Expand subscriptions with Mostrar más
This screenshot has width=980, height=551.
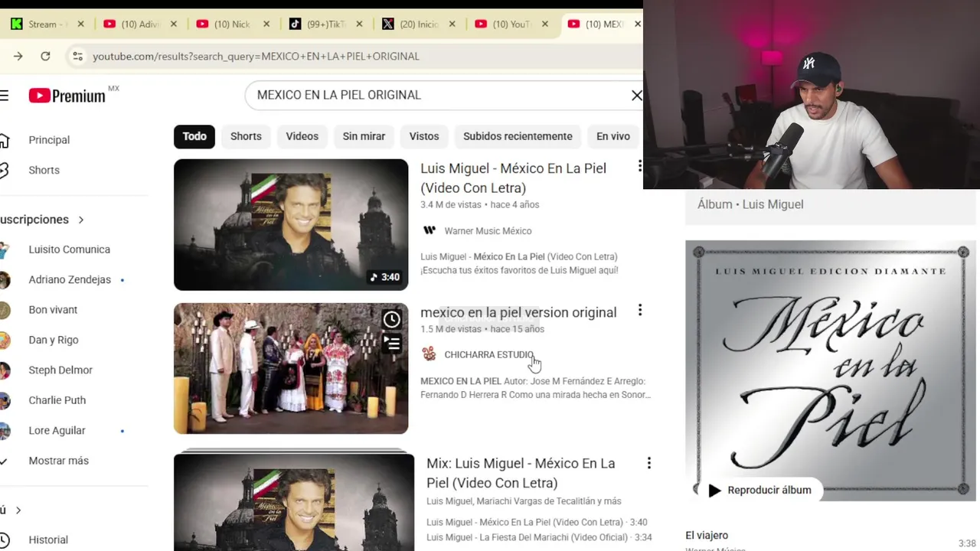59,461
